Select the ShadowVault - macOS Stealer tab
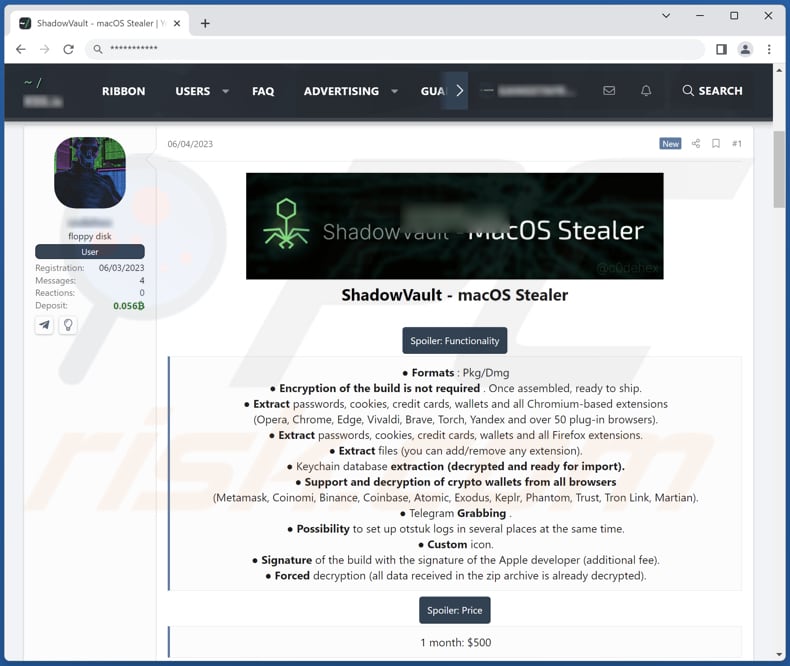Image resolution: width=790 pixels, height=666 pixels. 99,23
